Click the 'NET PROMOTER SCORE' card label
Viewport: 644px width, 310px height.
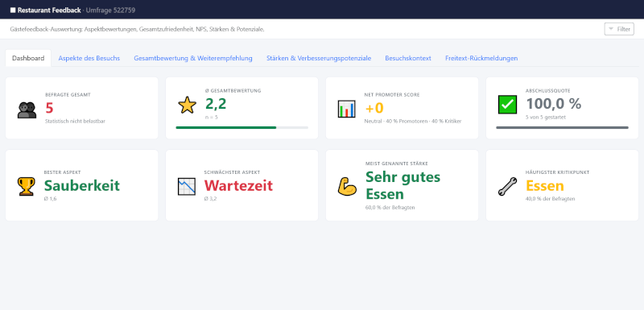pos(392,94)
